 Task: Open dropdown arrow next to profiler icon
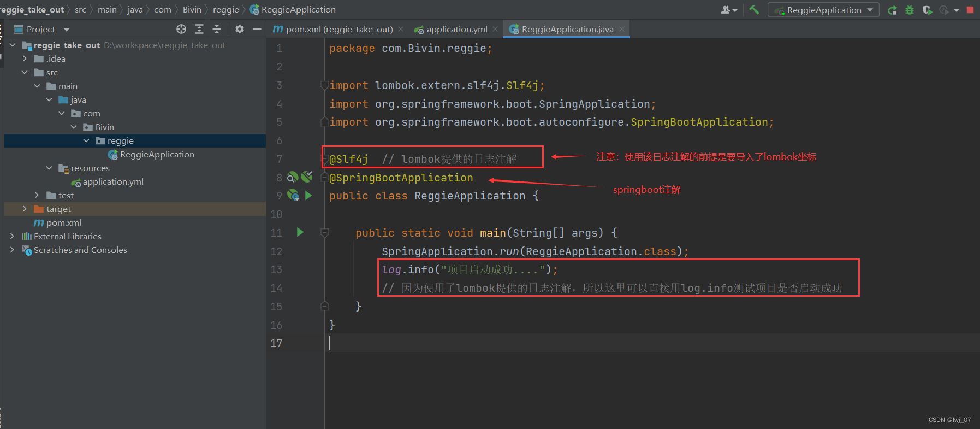point(957,10)
